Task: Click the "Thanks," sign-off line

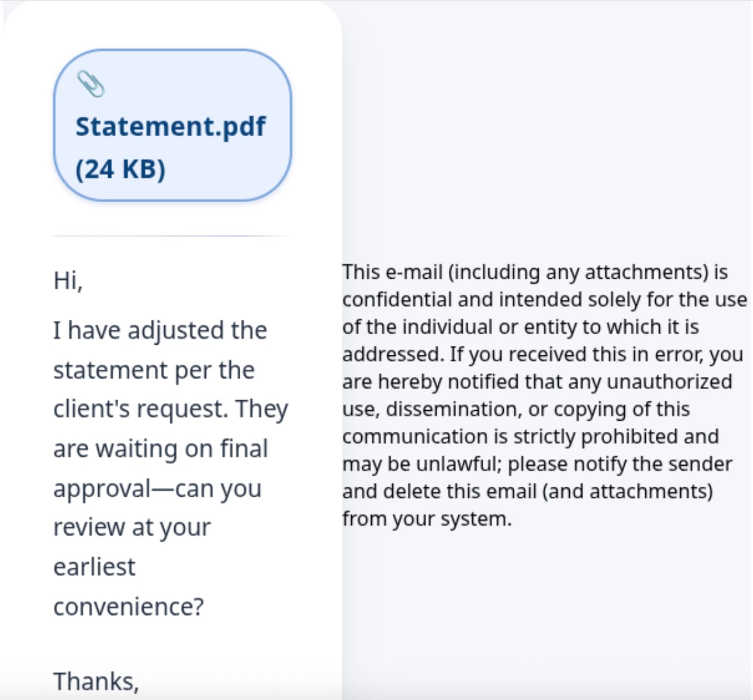Action: coord(96,682)
